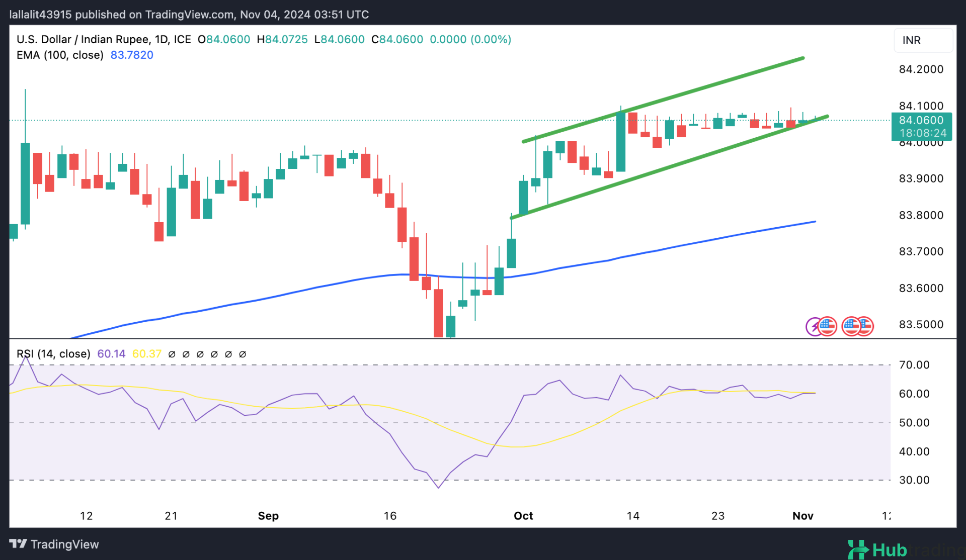
Task: Click the 70.00 RSI scale label
Action: point(914,365)
